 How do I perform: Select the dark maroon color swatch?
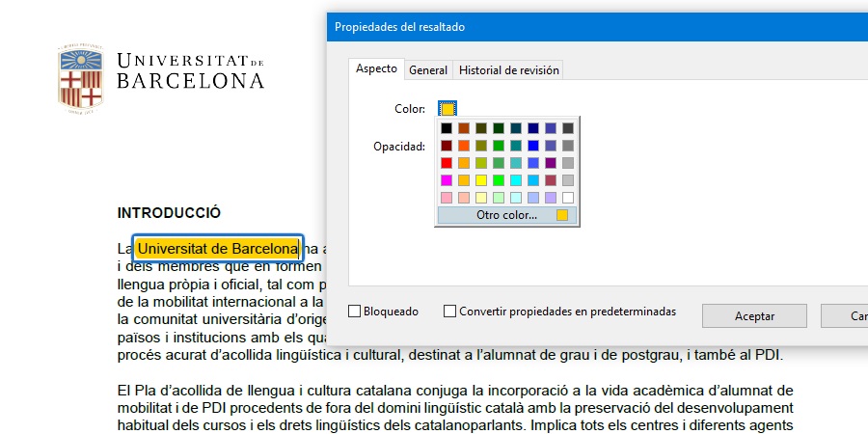point(447,146)
